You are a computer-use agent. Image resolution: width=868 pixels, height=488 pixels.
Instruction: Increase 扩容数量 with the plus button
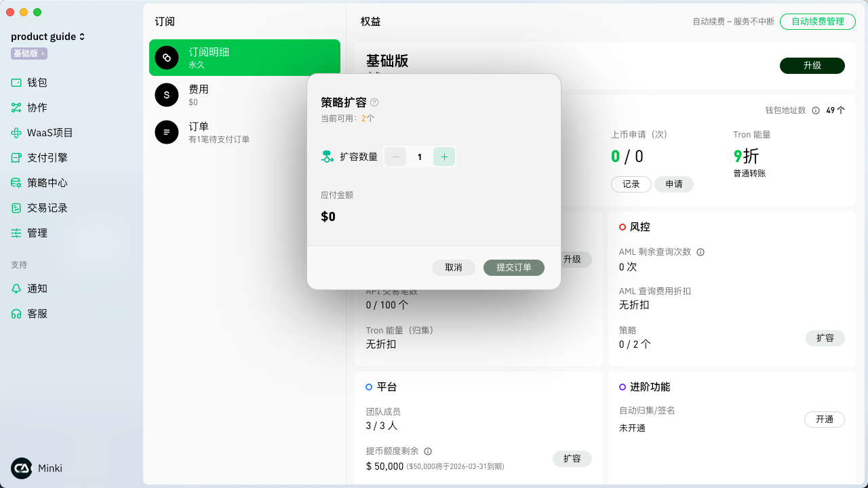[x=444, y=157]
